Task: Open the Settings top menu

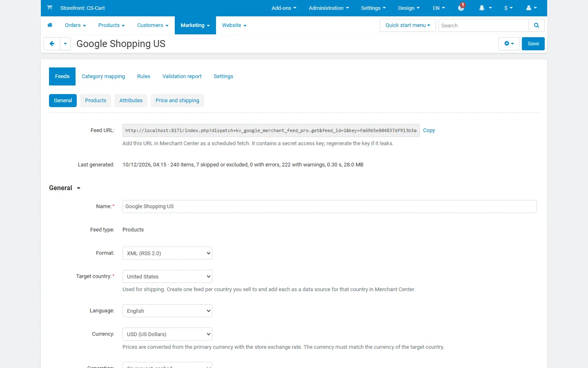Action: click(x=373, y=8)
